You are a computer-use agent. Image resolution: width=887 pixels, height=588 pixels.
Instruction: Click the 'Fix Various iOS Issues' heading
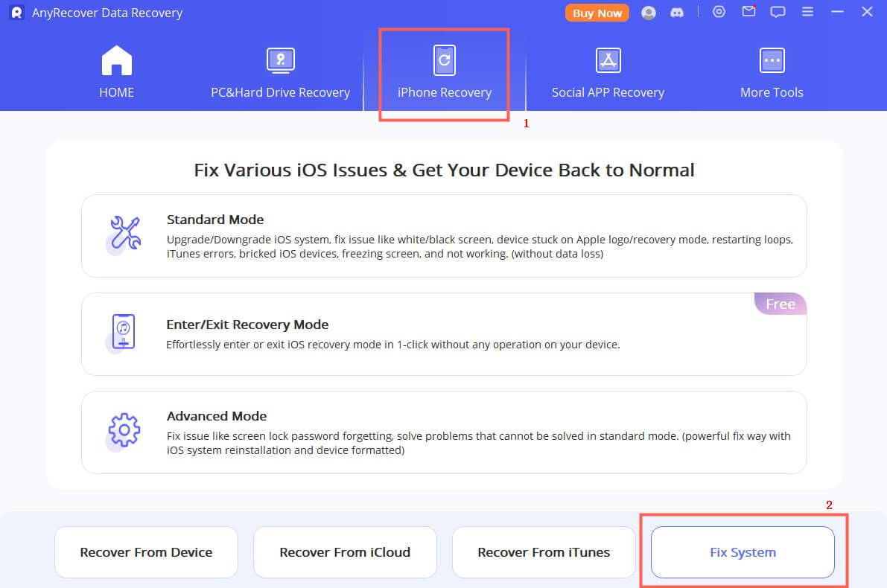(444, 170)
